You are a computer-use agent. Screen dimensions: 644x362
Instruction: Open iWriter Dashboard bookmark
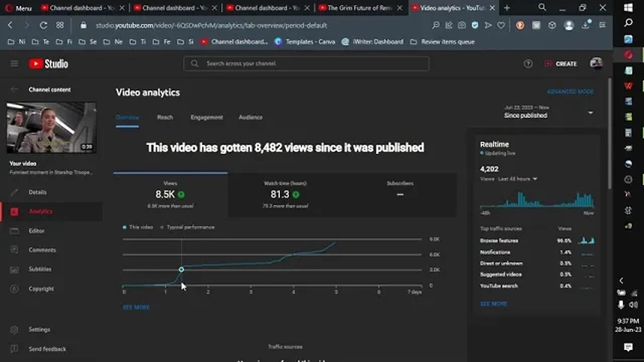pyautogui.click(x=372, y=42)
